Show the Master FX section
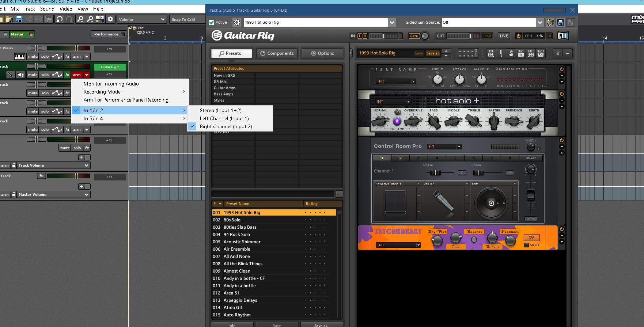 (x=541, y=53)
